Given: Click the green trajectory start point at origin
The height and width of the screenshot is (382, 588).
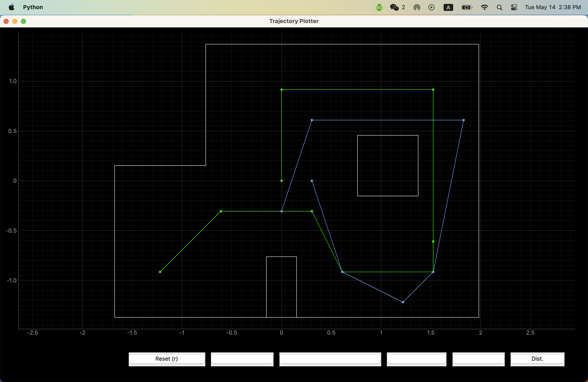Looking at the screenshot, I should [282, 181].
